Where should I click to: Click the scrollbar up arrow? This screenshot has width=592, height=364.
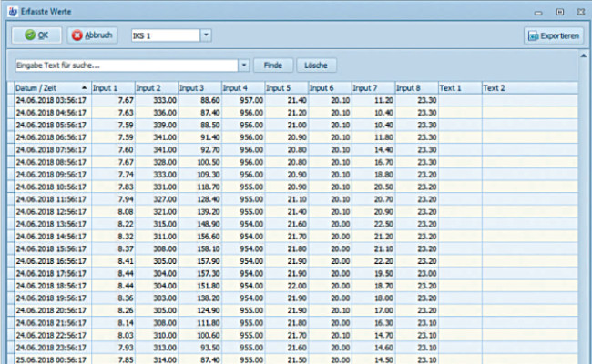coord(584,56)
